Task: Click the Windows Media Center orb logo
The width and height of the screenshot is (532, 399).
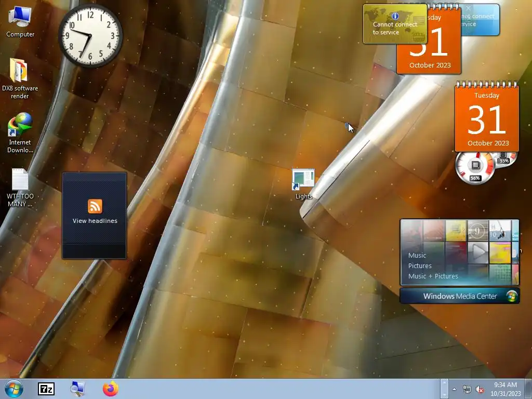Action: pos(512,296)
